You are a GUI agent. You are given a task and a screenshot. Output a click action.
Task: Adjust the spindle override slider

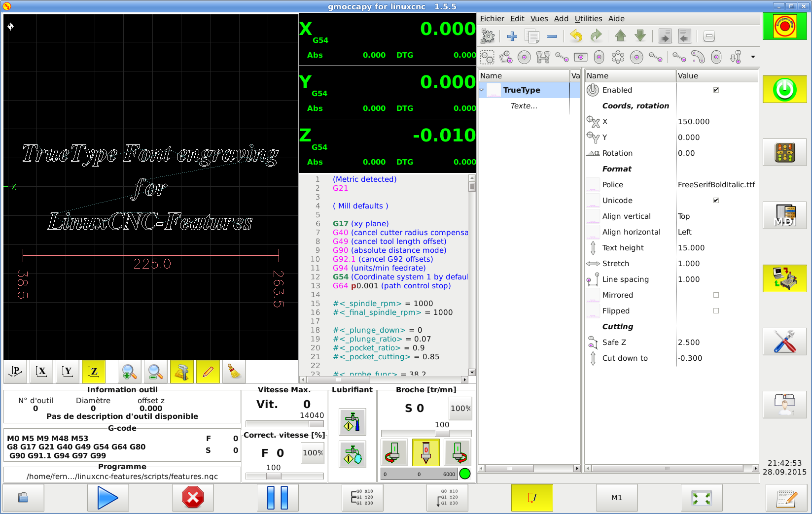(x=426, y=433)
